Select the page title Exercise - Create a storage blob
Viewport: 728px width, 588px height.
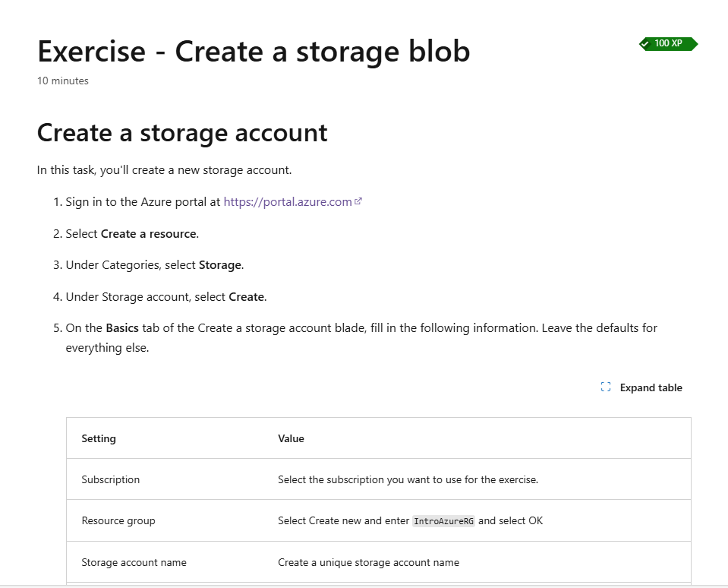253,51
